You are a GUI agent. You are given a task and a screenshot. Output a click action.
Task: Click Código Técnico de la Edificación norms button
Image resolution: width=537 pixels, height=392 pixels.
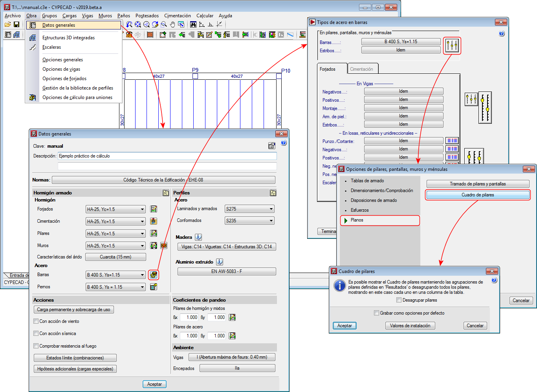163,180
